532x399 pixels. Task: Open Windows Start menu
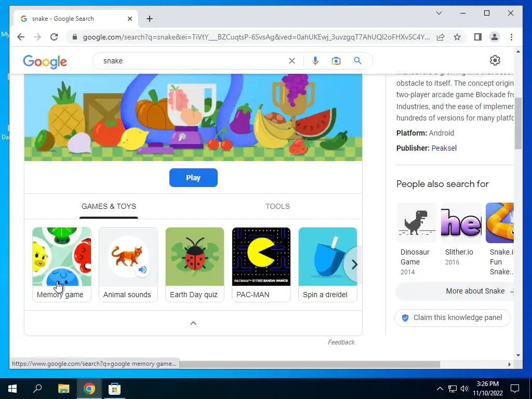[12, 389]
